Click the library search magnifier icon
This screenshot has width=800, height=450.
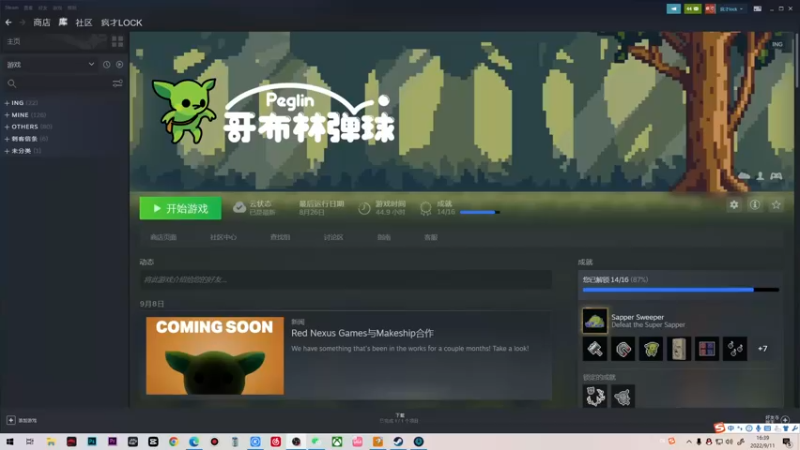click(12, 84)
